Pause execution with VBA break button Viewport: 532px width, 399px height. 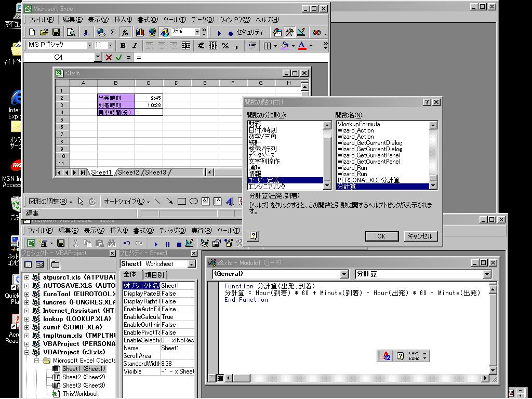pyautogui.click(x=168, y=244)
